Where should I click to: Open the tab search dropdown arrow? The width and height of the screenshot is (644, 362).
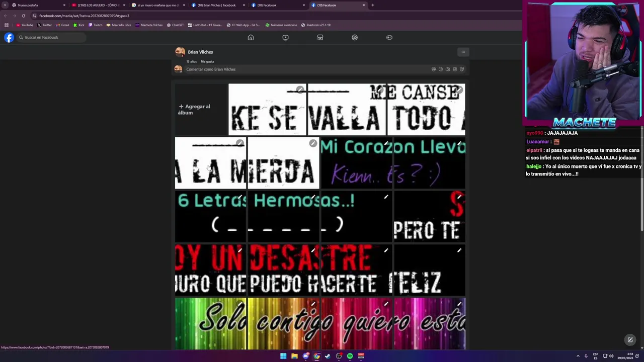(5, 5)
